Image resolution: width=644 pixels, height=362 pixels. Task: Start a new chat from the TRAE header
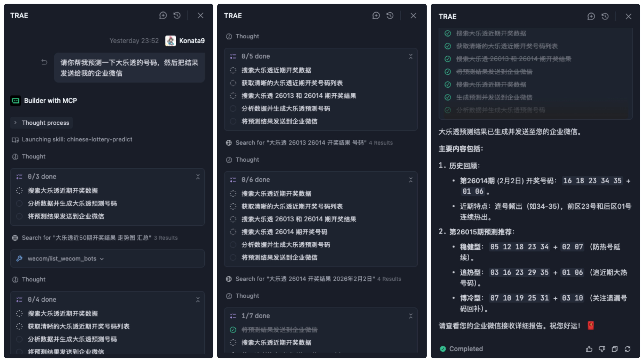pos(163,16)
